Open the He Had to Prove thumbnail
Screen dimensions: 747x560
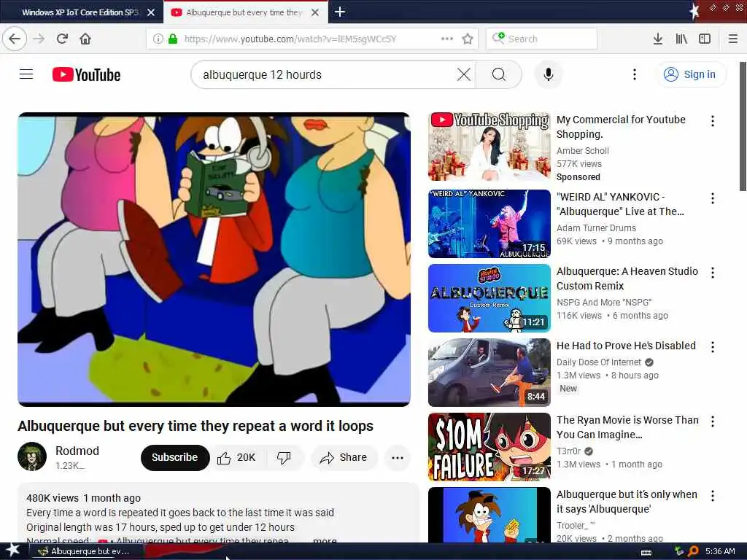pyautogui.click(x=489, y=373)
